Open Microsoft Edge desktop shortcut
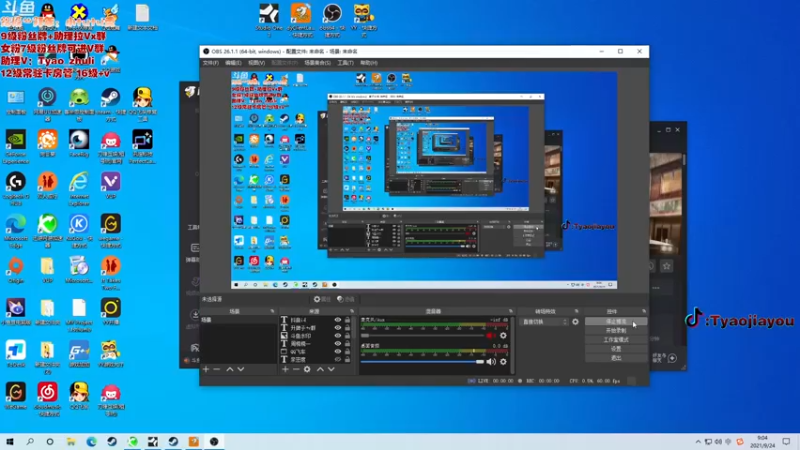Image resolution: width=800 pixels, height=450 pixels. tap(16, 231)
